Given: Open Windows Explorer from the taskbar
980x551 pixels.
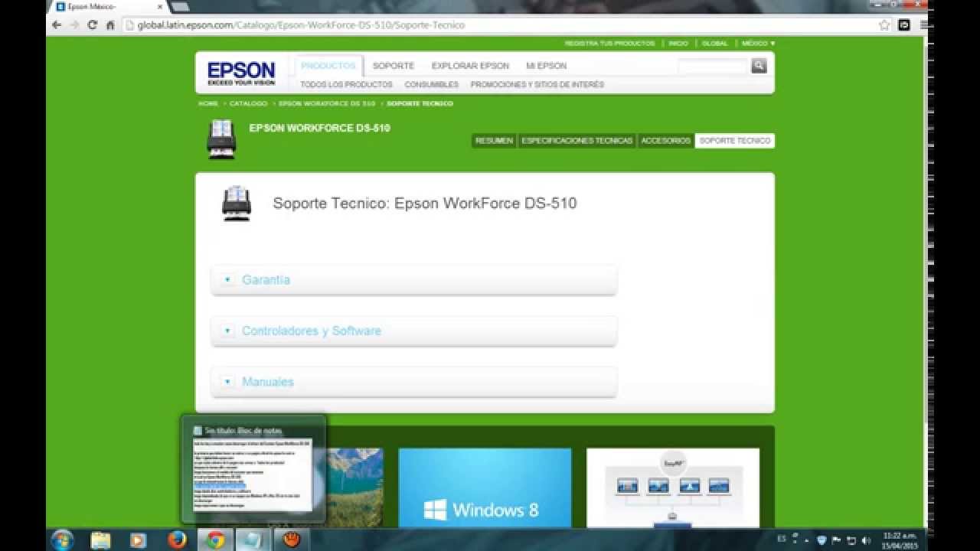Looking at the screenshot, I should point(101,540).
